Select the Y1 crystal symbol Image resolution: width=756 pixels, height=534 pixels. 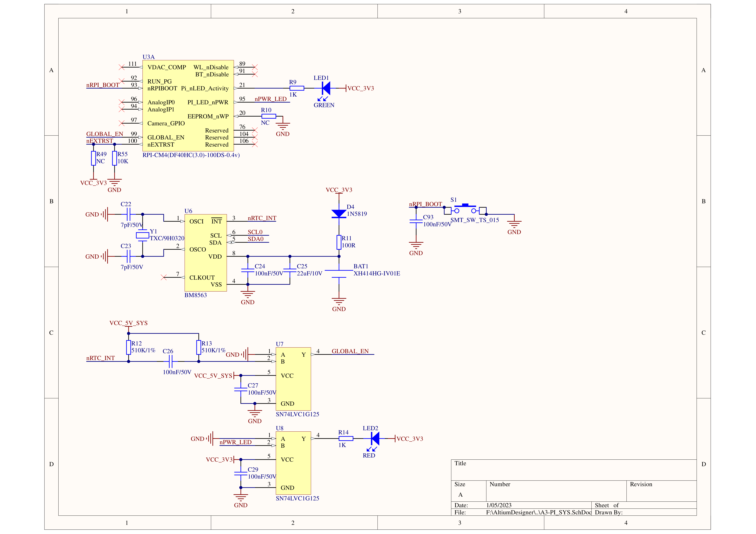pyautogui.click(x=143, y=235)
